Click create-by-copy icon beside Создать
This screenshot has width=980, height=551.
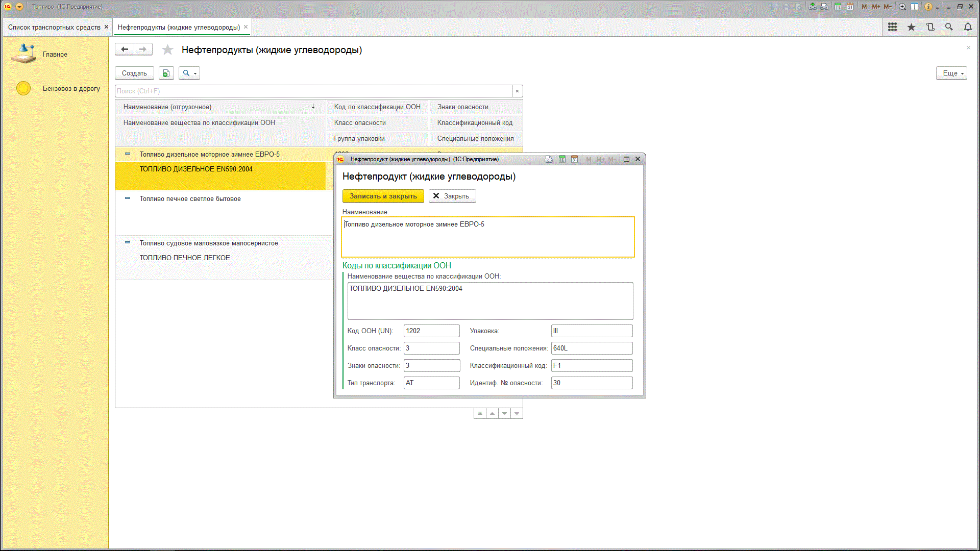point(166,73)
